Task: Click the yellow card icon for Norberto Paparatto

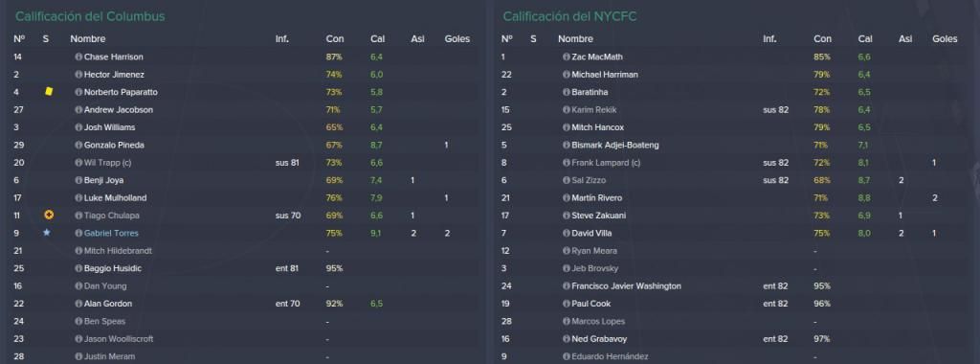Action: pos(49,92)
